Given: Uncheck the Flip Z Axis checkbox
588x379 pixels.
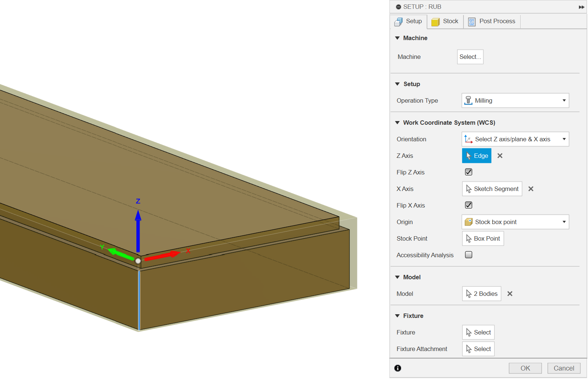Looking at the screenshot, I should coord(468,172).
